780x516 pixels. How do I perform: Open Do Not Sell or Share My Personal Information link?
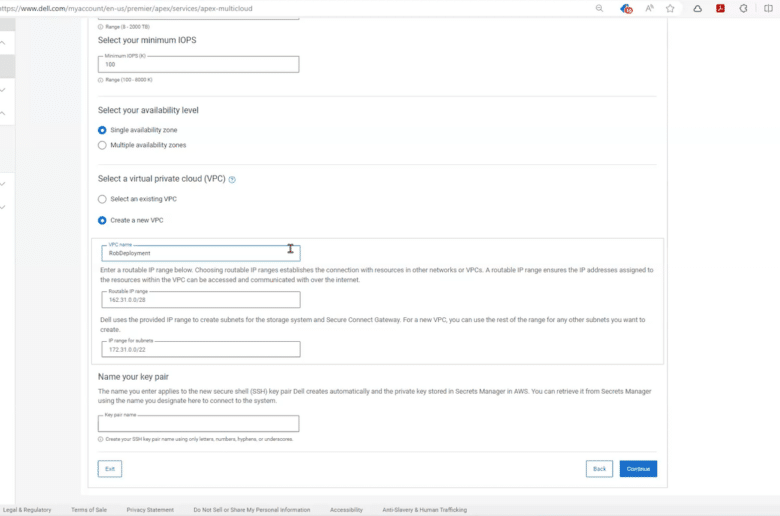252,510
